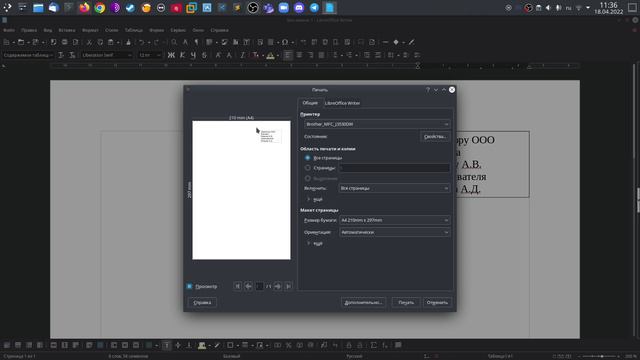Click the print preview page thumbnail
The height and width of the screenshot is (360, 640).
pos(242,190)
